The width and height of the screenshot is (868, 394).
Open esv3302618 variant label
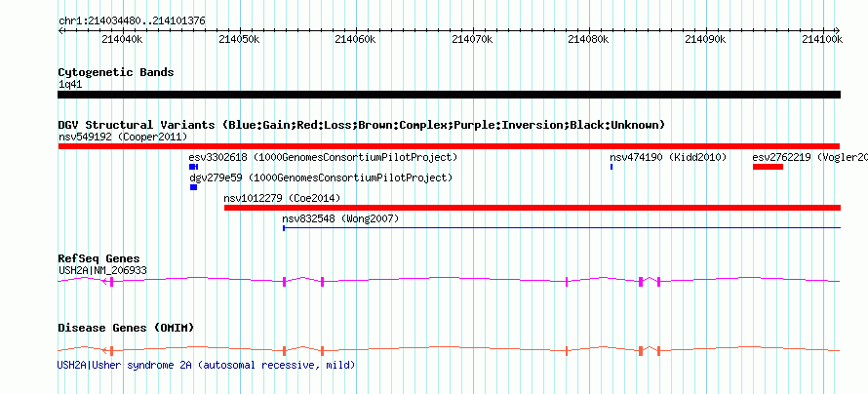323,157
